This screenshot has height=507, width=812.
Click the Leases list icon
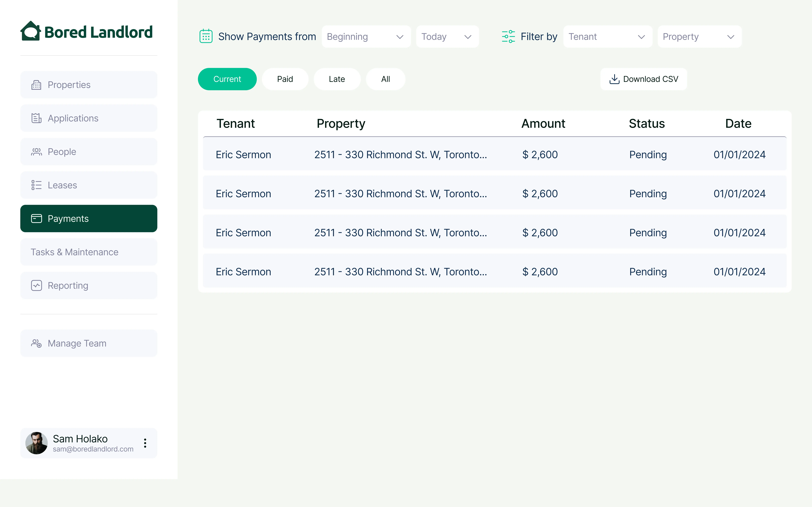[x=36, y=185]
